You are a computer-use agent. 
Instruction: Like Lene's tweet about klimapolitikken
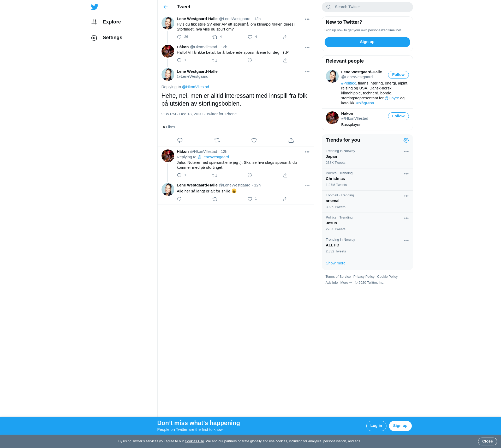click(x=250, y=37)
